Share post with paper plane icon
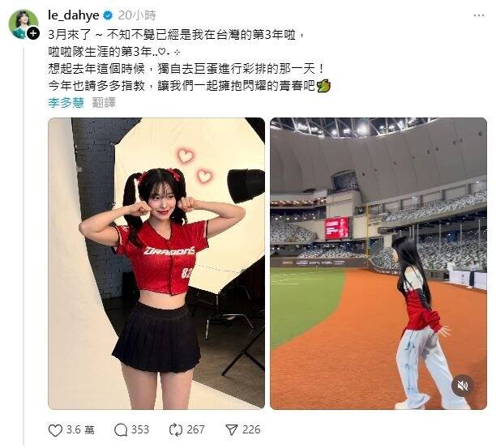 pos(232,430)
